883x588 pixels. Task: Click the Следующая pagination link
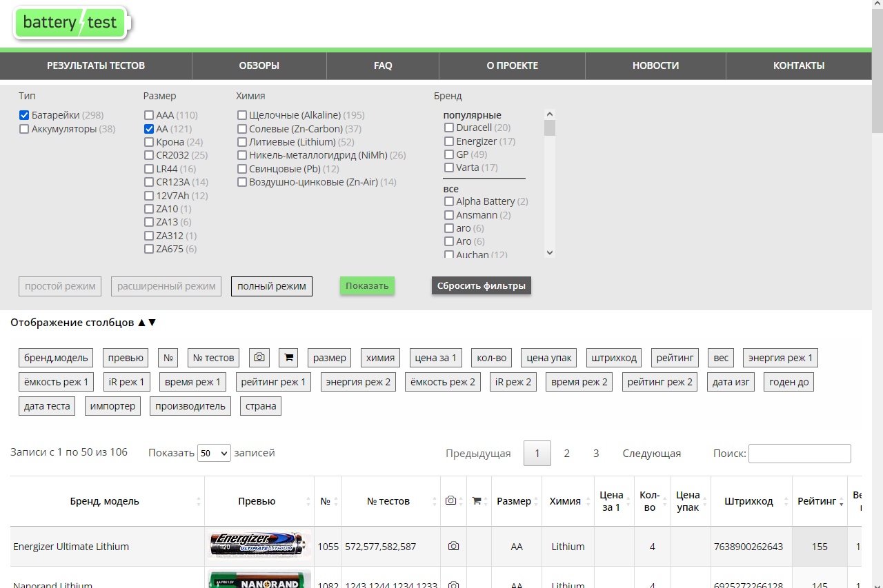pos(652,453)
